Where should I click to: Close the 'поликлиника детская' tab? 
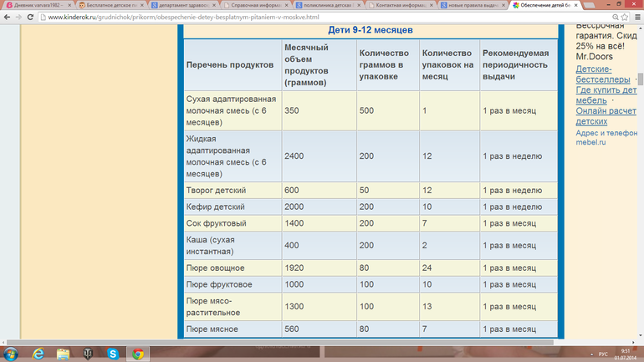coord(359,5)
